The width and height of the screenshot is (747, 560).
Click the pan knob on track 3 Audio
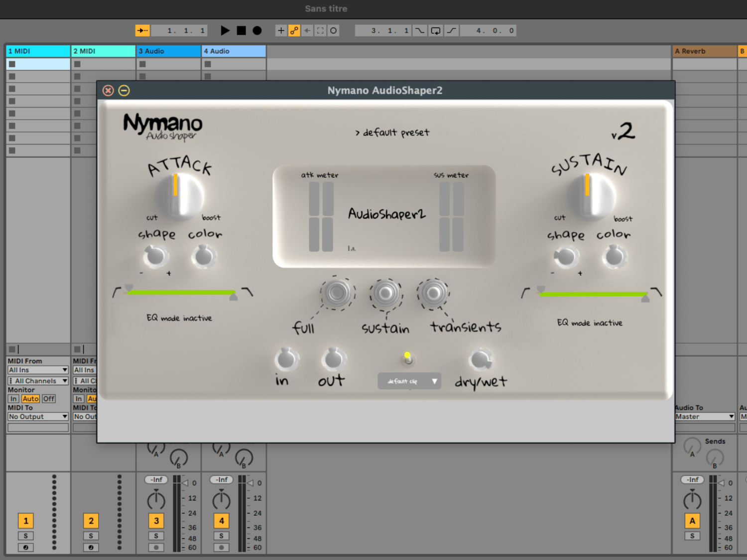click(156, 499)
